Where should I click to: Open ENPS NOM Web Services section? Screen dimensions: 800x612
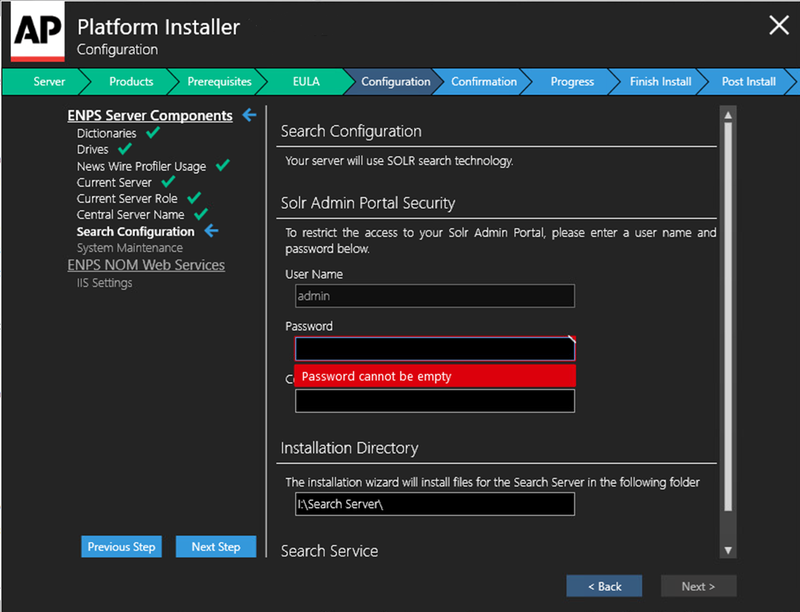(146, 265)
